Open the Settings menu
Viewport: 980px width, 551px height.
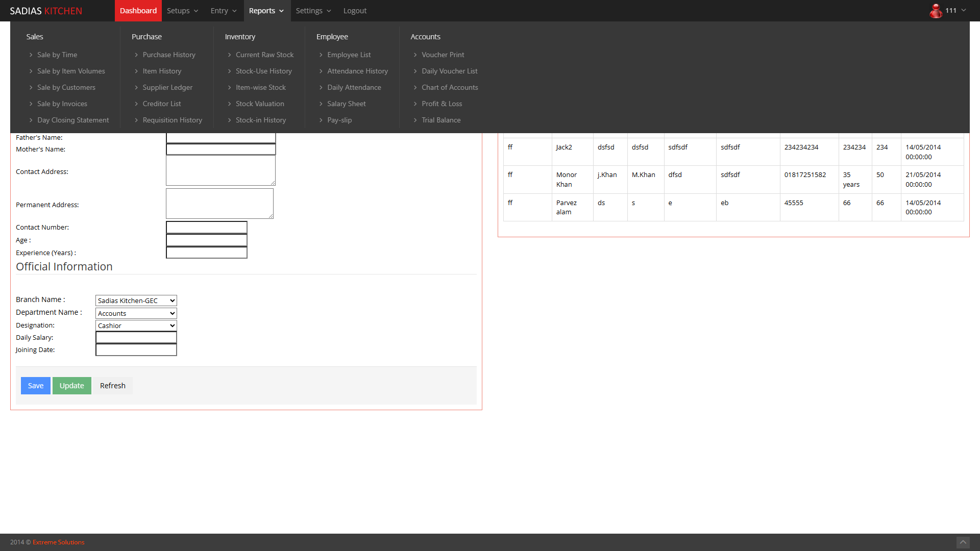click(313, 11)
